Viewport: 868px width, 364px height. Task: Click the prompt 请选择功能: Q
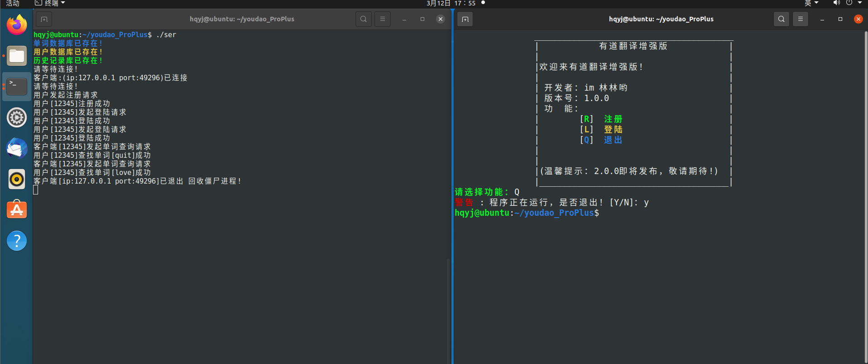tap(487, 192)
